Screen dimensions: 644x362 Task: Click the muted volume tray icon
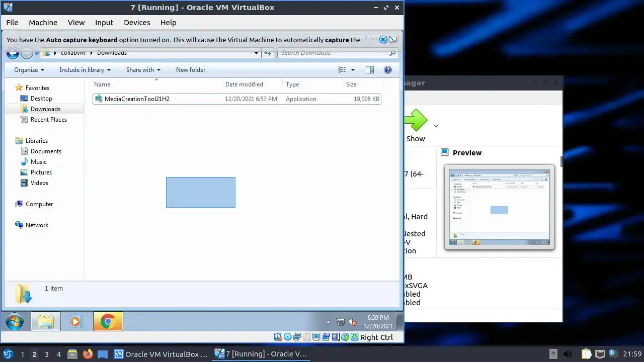pyautogui.click(x=353, y=322)
